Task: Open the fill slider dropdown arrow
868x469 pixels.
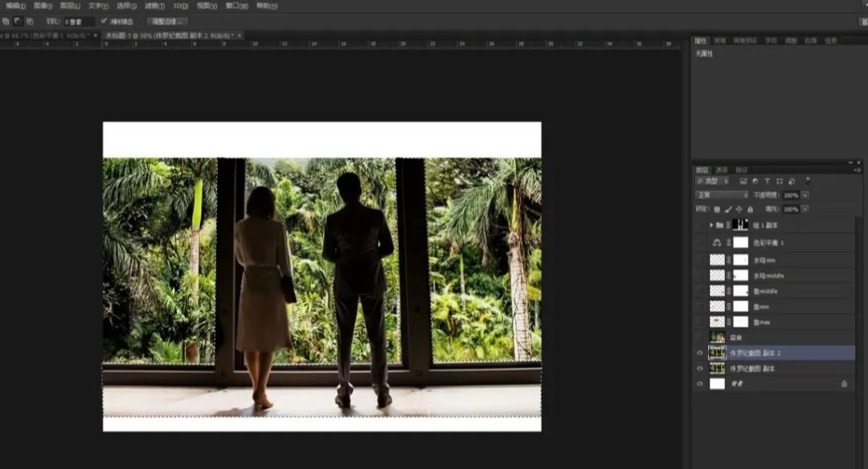Action: click(805, 210)
